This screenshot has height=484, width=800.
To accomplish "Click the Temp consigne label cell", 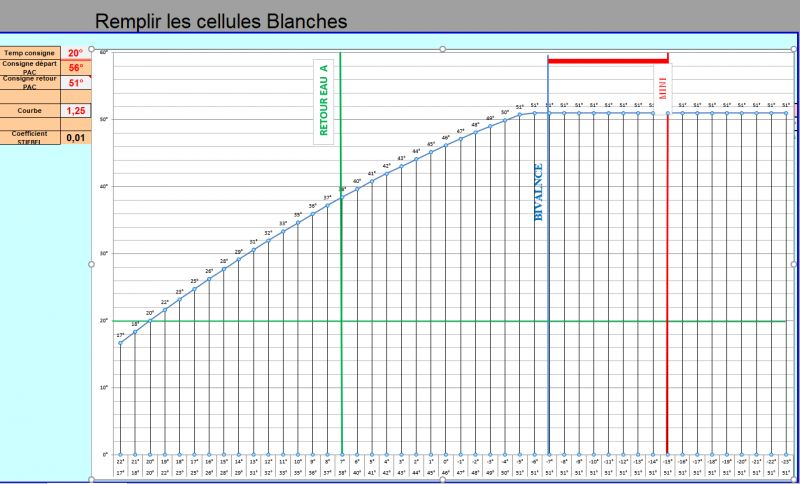I will click(30, 53).
